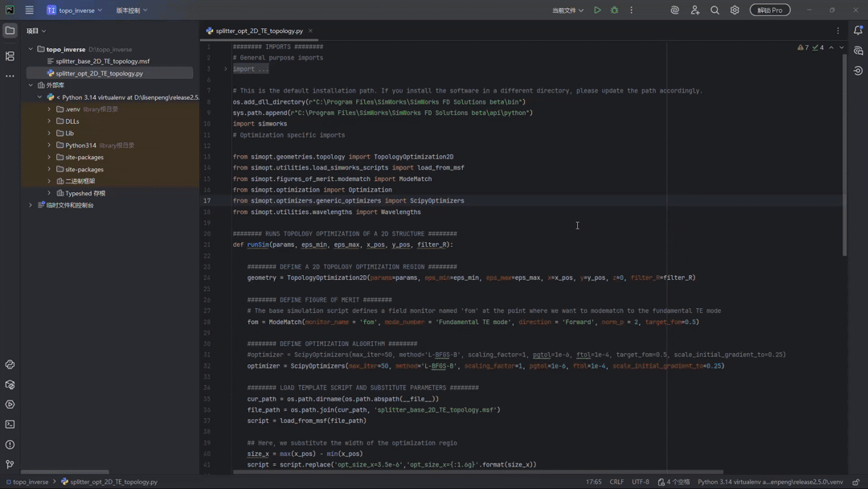Open the Terminal tool window
This screenshot has width=868, height=489.
[10, 425]
